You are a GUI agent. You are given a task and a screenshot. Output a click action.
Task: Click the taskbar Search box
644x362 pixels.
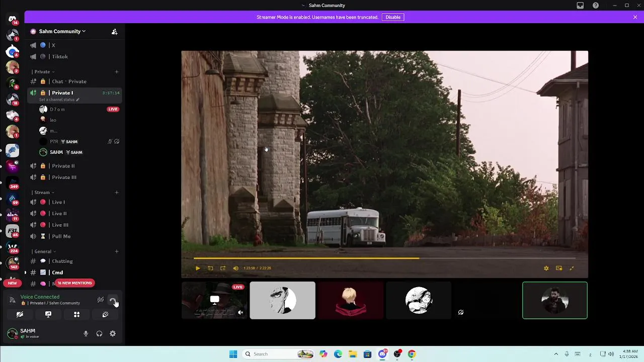(278, 354)
